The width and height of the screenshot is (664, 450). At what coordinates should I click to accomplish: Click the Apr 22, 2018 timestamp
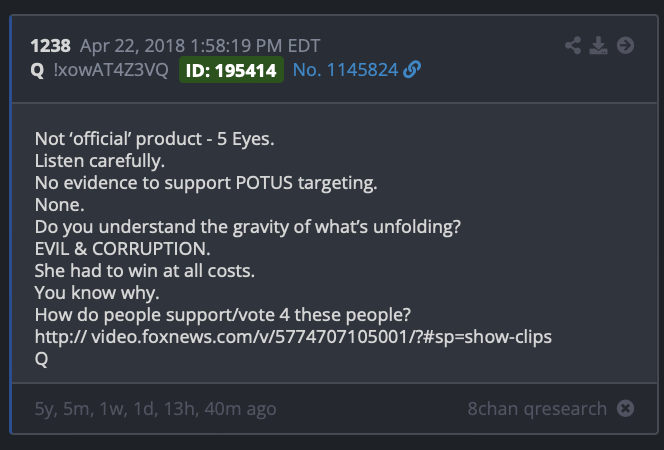point(200,46)
